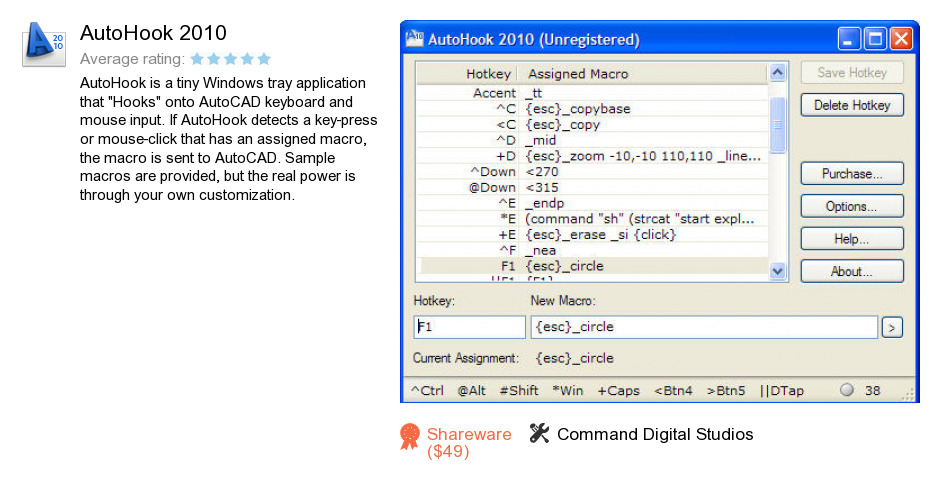The width and height of the screenshot is (940, 487).
Task: Select the ^F _nea row
Action: (x=592, y=250)
